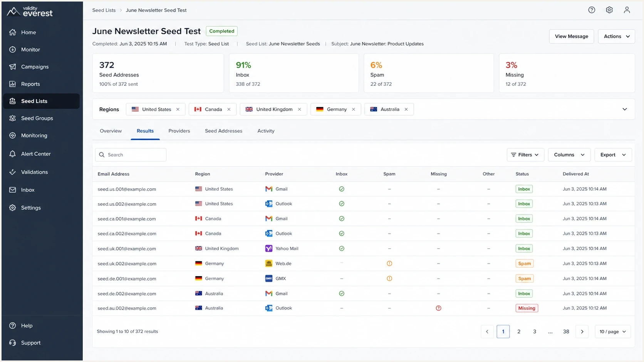Open the Columns dropdown
The width and height of the screenshot is (644, 362).
[569, 155]
